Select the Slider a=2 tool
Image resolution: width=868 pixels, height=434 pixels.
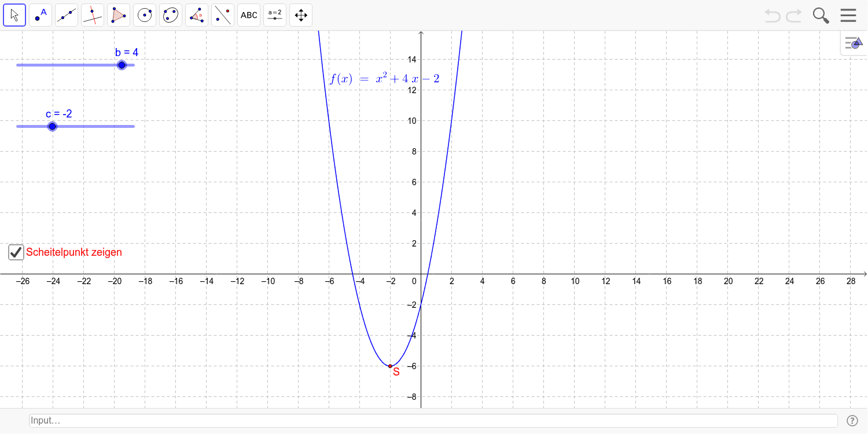[x=275, y=15]
